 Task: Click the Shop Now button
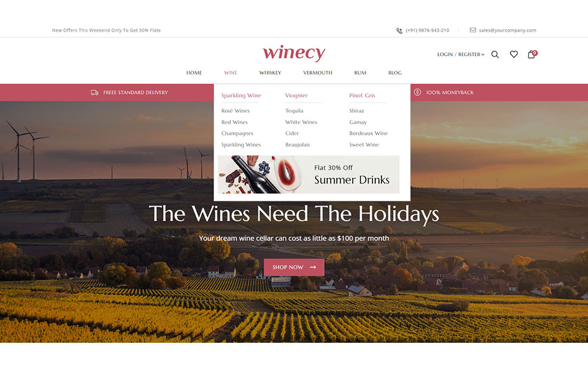tap(294, 267)
